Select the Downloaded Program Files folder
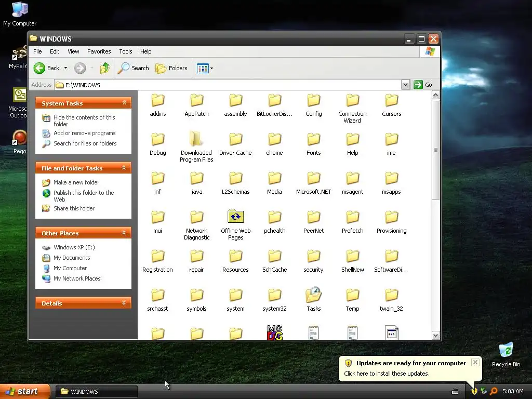The image size is (532, 399). [196, 147]
